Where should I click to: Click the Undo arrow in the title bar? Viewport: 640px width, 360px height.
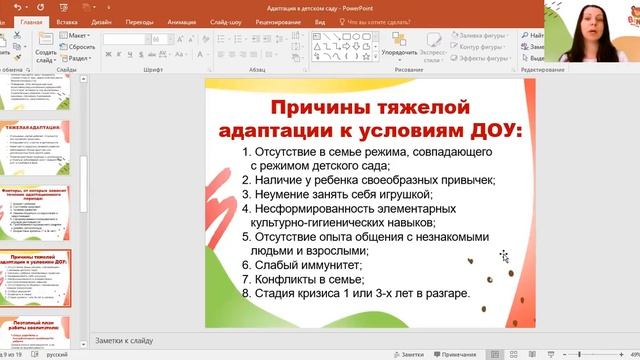(18, 7)
